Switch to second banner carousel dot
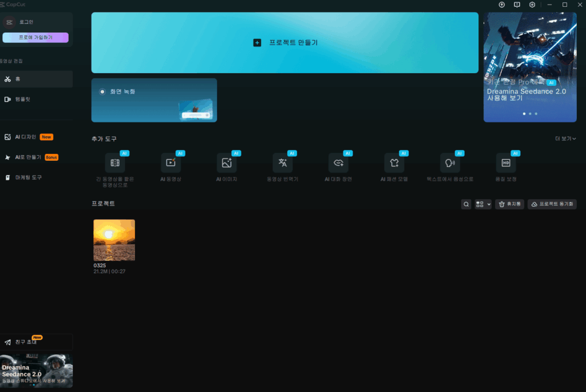Viewport: 586px width, 392px height. pos(530,114)
